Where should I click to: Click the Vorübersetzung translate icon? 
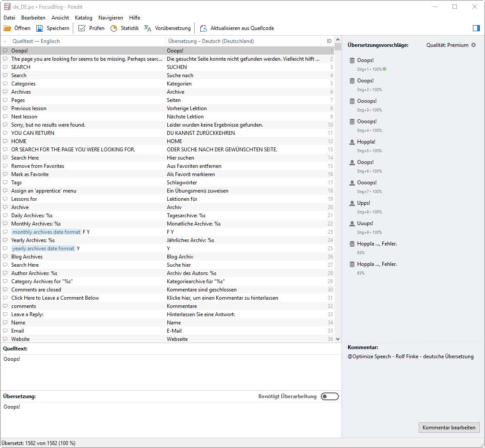tap(147, 28)
